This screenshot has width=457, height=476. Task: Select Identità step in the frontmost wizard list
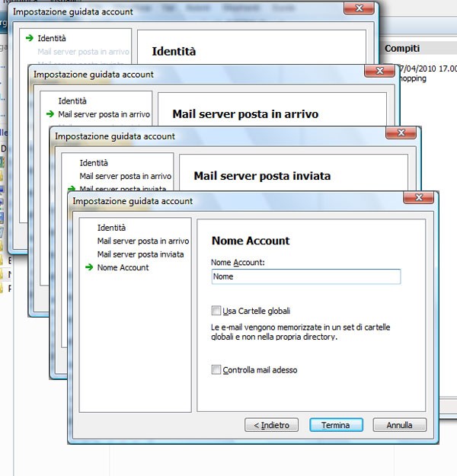tap(111, 228)
